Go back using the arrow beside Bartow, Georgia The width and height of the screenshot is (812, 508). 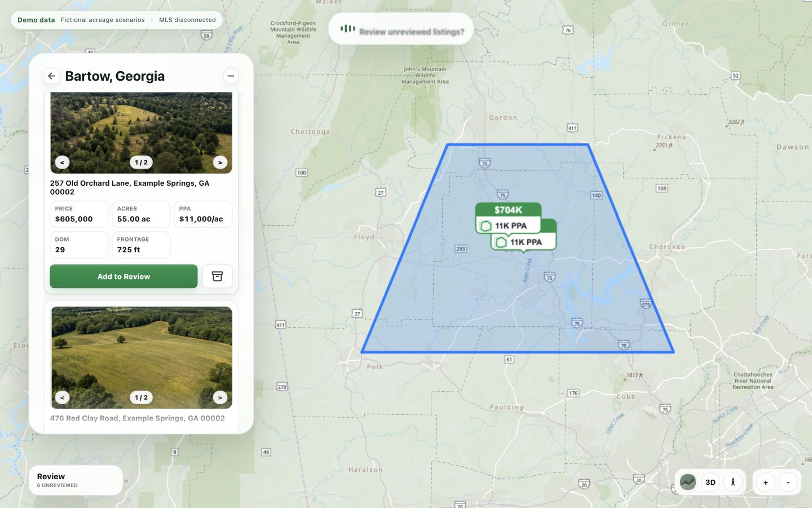52,76
